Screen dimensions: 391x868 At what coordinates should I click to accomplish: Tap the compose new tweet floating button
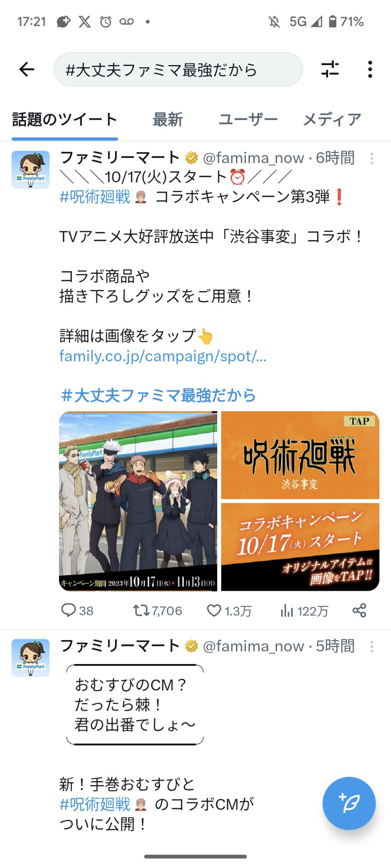(349, 803)
